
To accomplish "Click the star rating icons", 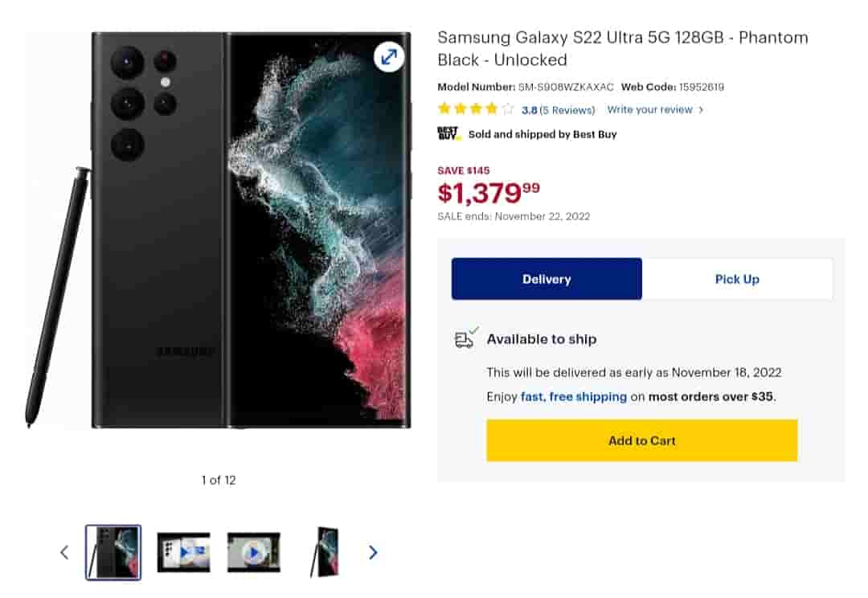I will (x=476, y=109).
